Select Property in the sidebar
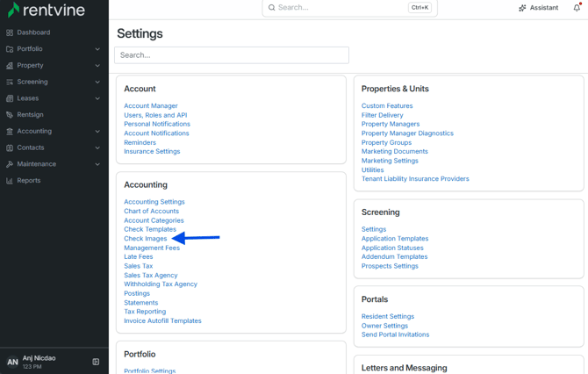588x374 pixels. coord(30,65)
